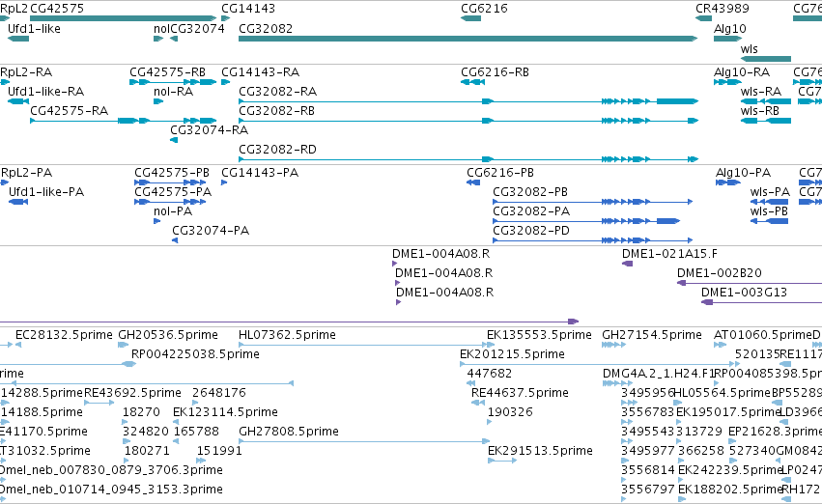
Task: Click the EK291513.5prime EST label
Action: 541,452
